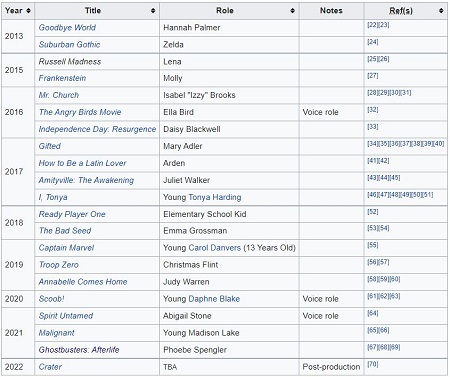Open the Mr. Church film link
Screen dimensions: 450x377
59,95
